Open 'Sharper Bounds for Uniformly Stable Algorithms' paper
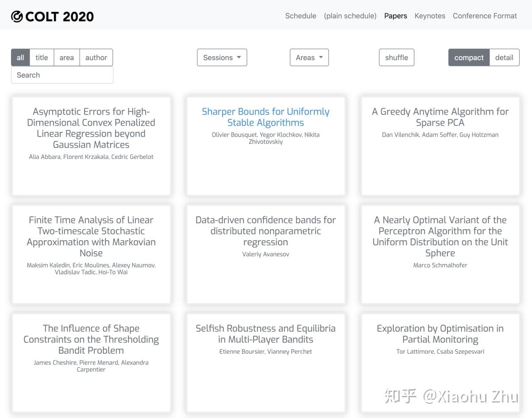 [266, 117]
